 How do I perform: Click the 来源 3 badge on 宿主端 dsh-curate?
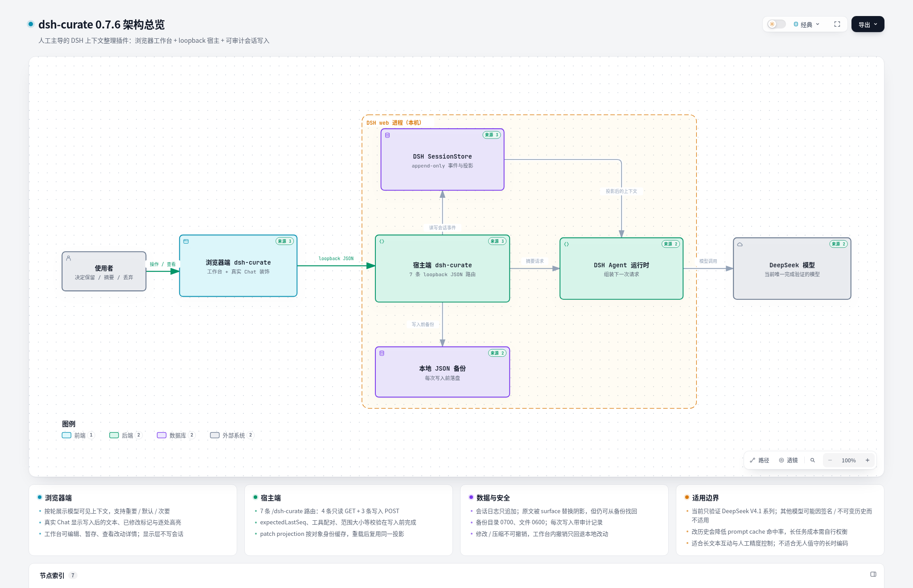tap(497, 241)
